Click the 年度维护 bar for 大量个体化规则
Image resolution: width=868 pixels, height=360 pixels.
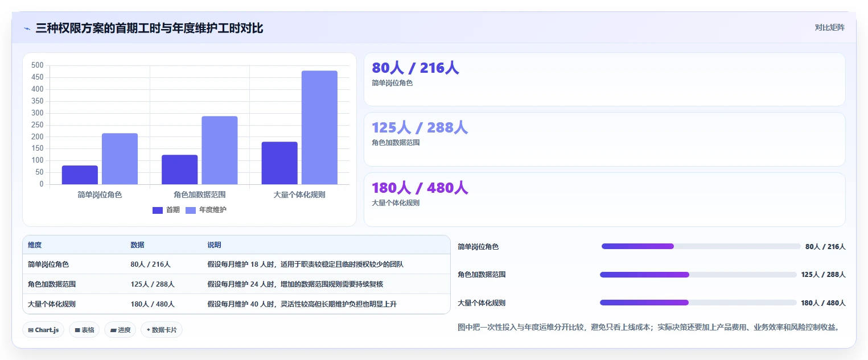coord(319,127)
